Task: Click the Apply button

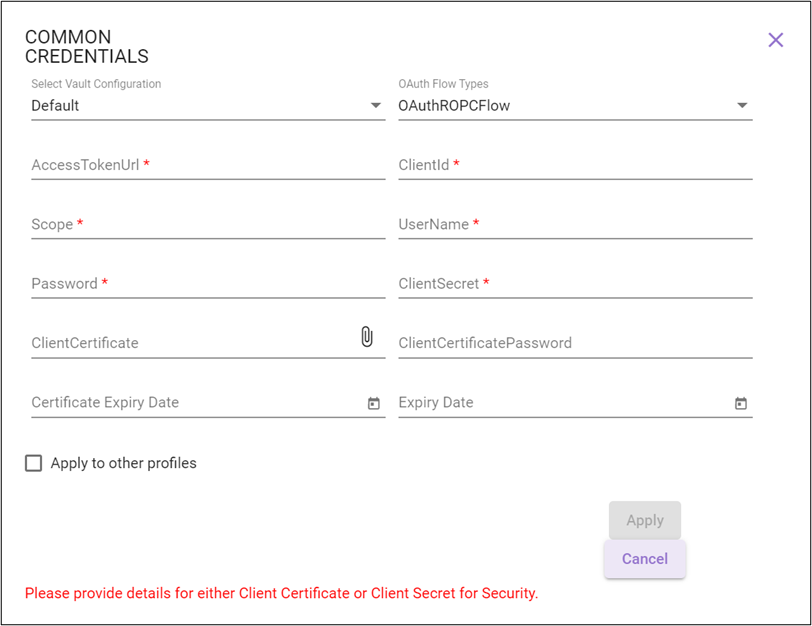Action: pos(645,520)
